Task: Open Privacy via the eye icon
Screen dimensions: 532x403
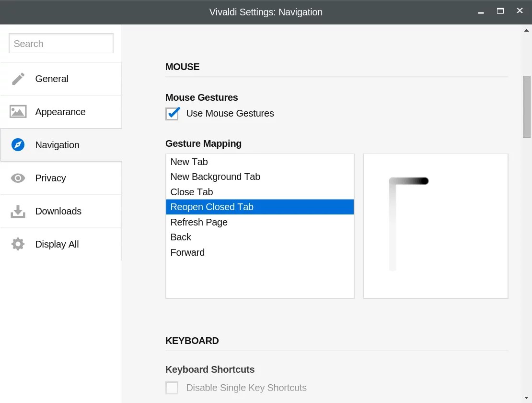Action: coord(18,178)
